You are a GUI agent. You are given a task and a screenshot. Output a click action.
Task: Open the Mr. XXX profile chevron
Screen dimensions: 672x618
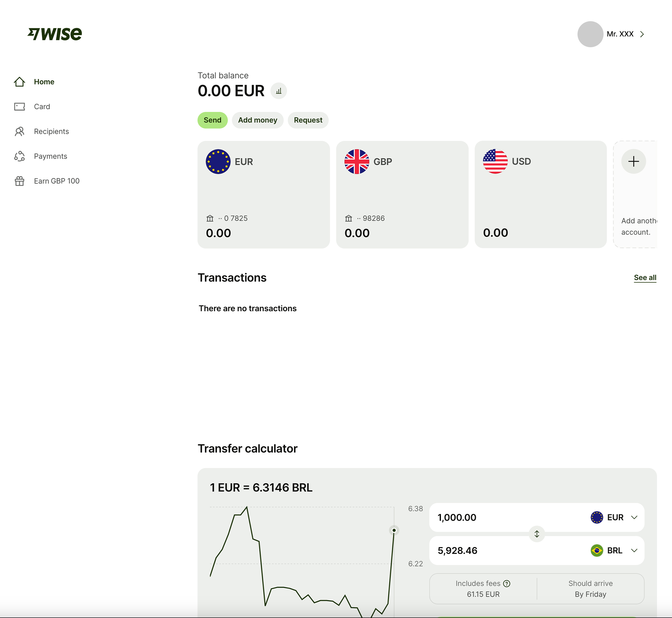(642, 34)
